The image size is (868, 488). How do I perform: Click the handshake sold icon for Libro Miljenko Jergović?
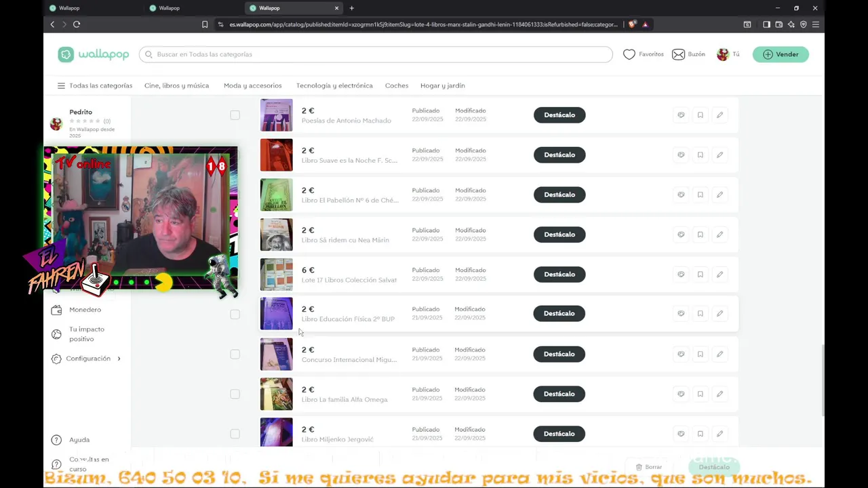point(681,434)
